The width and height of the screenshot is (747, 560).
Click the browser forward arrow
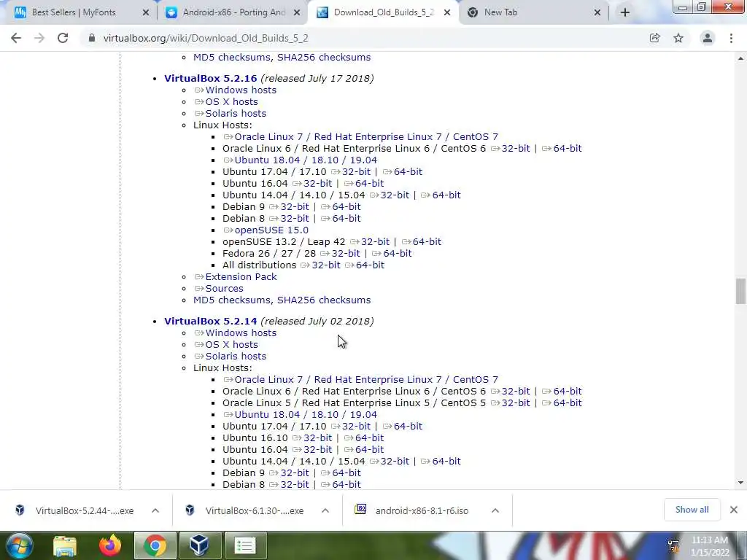39,38
